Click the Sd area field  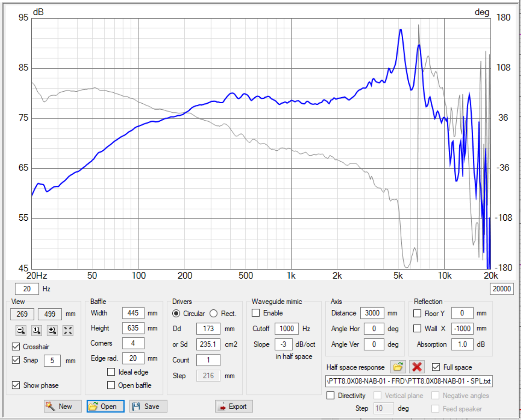(x=208, y=344)
